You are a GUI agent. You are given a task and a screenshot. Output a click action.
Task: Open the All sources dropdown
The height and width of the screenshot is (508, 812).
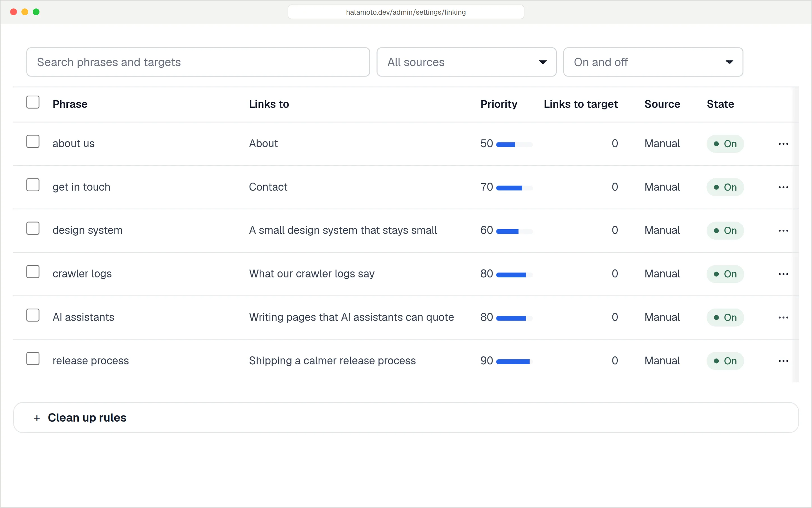pos(466,62)
